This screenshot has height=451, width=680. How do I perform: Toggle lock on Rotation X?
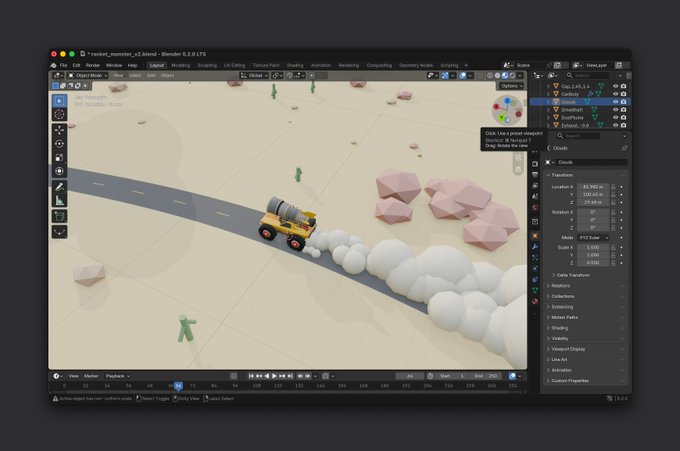coord(613,212)
